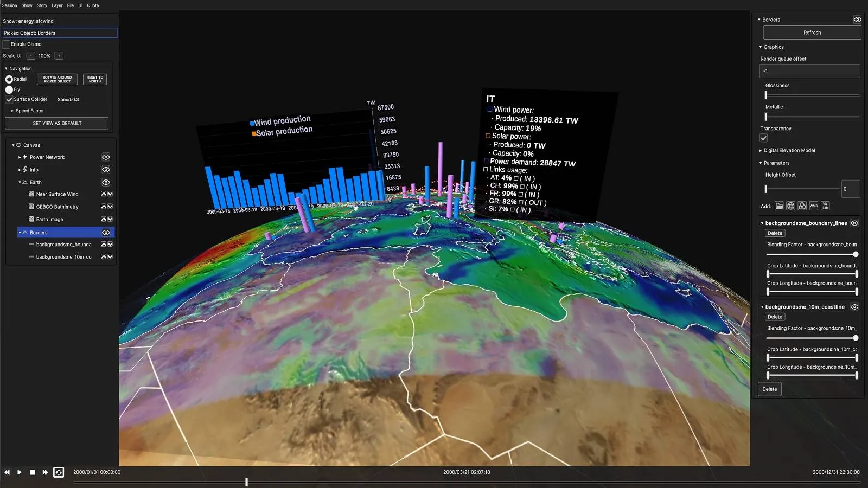Expand the Speed Factor section
Image resolution: width=868 pixels, height=488 pixels.
12,111
